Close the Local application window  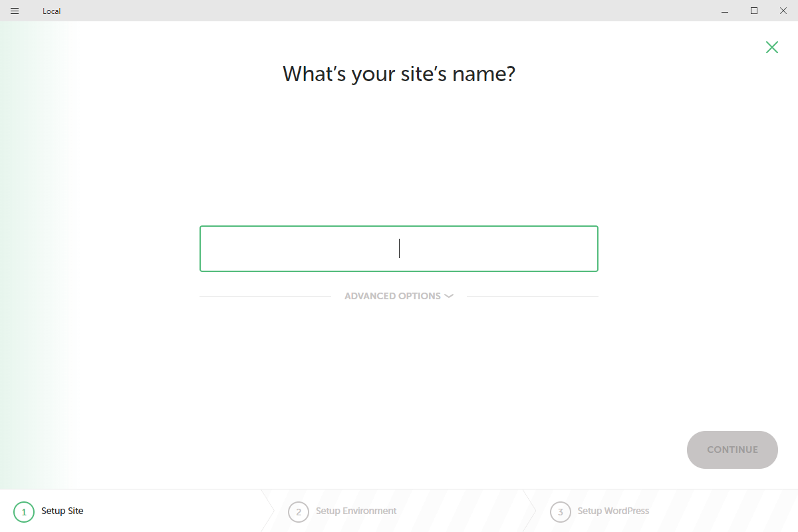point(783,11)
